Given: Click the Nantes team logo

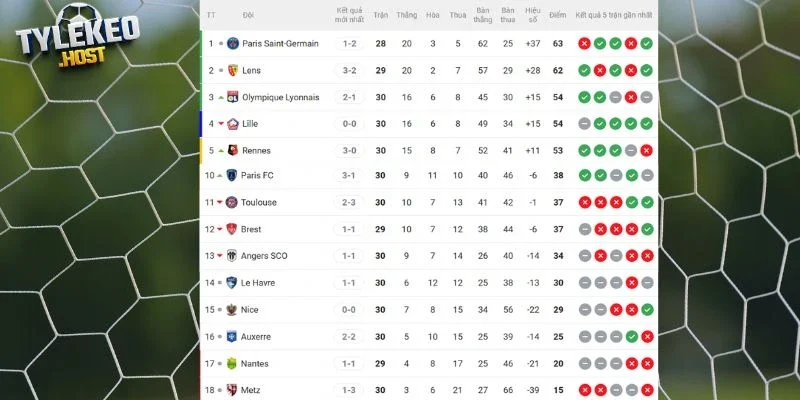Looking at the screenshot, I should (x=233, y=364).
